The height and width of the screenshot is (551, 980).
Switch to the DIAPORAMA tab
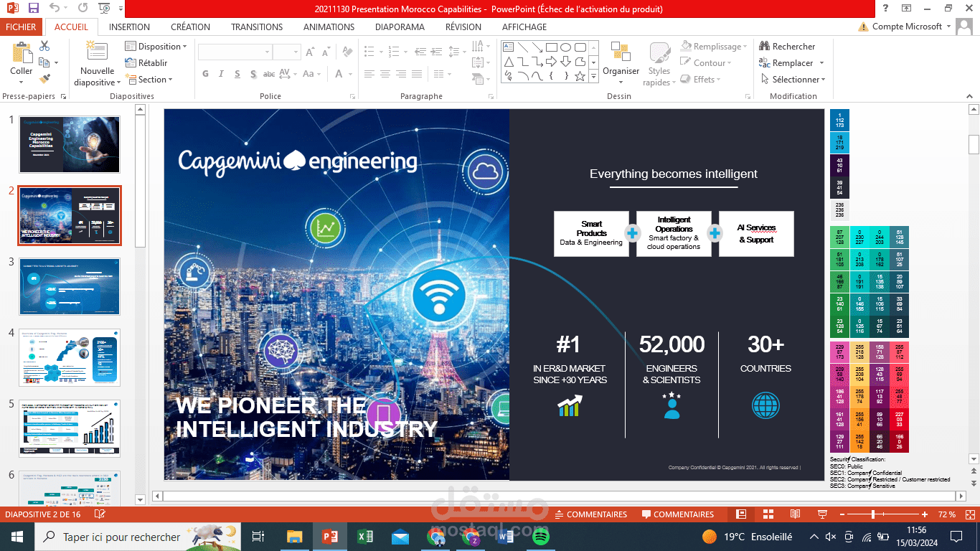[x=400, y=27]
